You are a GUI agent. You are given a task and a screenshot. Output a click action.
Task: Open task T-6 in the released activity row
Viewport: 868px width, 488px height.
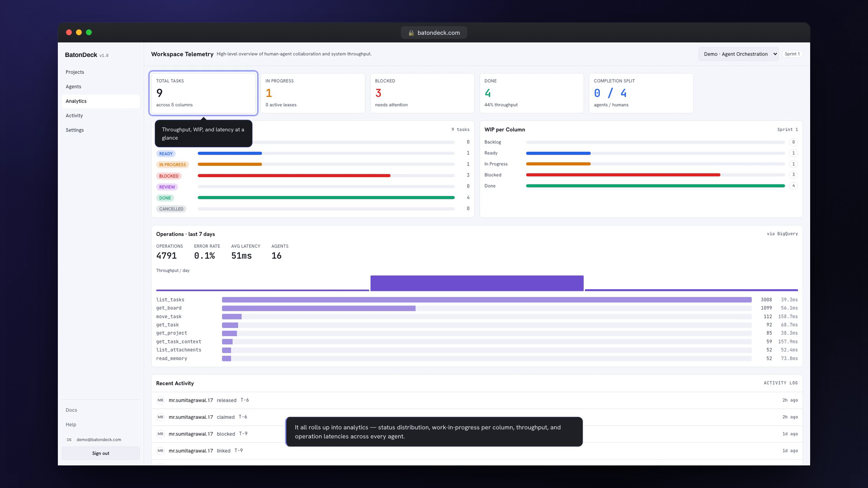245,400
